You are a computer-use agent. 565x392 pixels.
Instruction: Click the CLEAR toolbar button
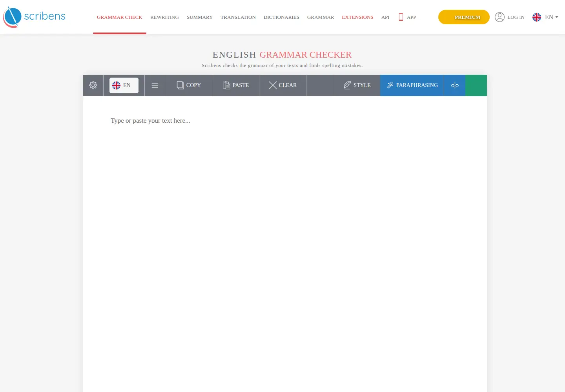282,85
